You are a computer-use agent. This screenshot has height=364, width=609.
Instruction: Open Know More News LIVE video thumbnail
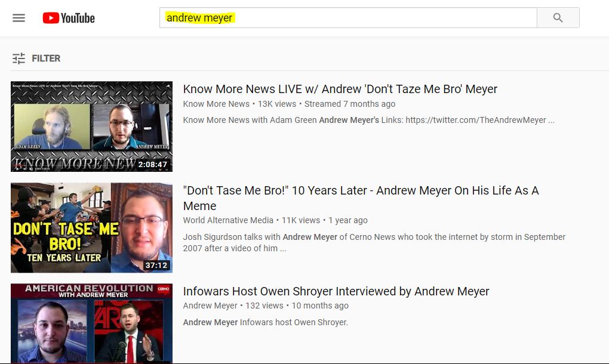pyautogui.click(x=92, y=127)
